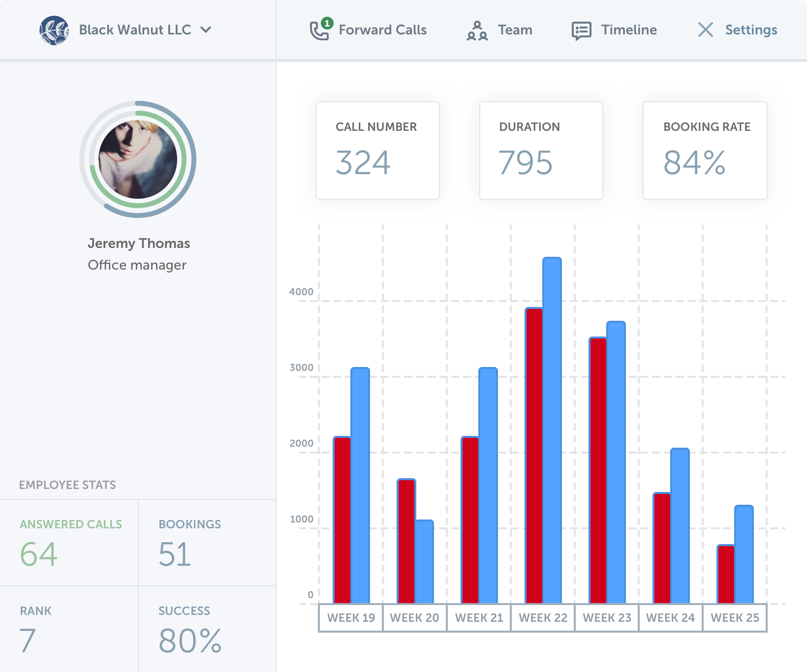807x672 pixels.
Task: Expand the Black Walnut LLC company dropdown chevron
Action: click(x=206, y=30)
